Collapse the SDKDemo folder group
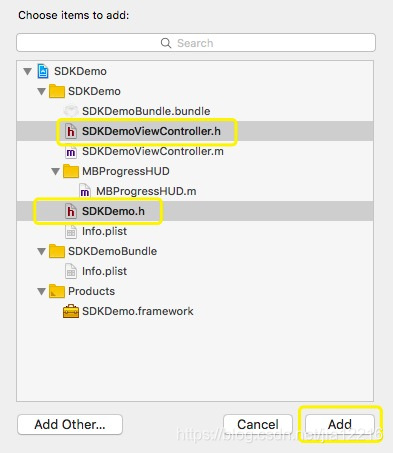The height and width of the screenshot is (453, 393). point(41,91)
